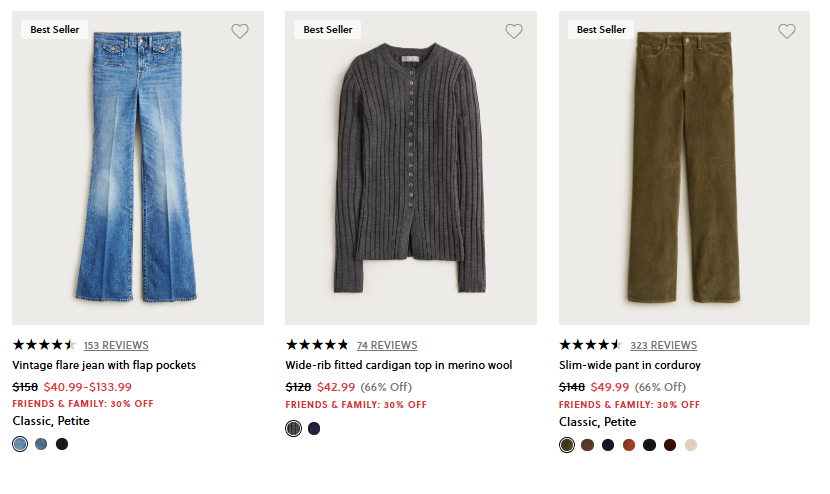This screenshot has width=830, height=494.
Task: Open Slim-wide pant in corduroy product title
Action: point(630,365)
